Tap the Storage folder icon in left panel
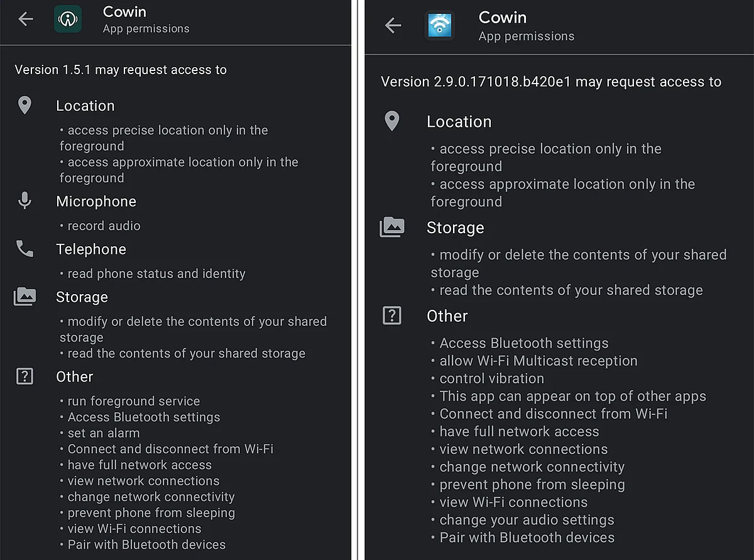The width and height of the screenshot is (754, 560). (25, 297)
